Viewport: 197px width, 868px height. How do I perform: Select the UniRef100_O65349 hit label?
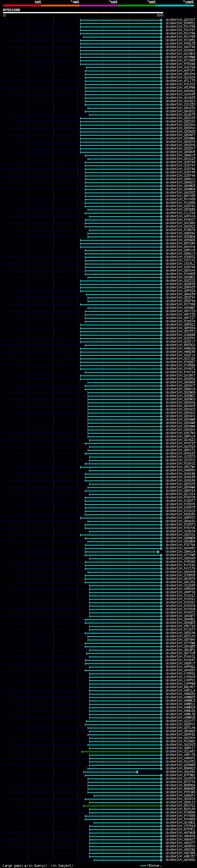(x=180, y=558)
